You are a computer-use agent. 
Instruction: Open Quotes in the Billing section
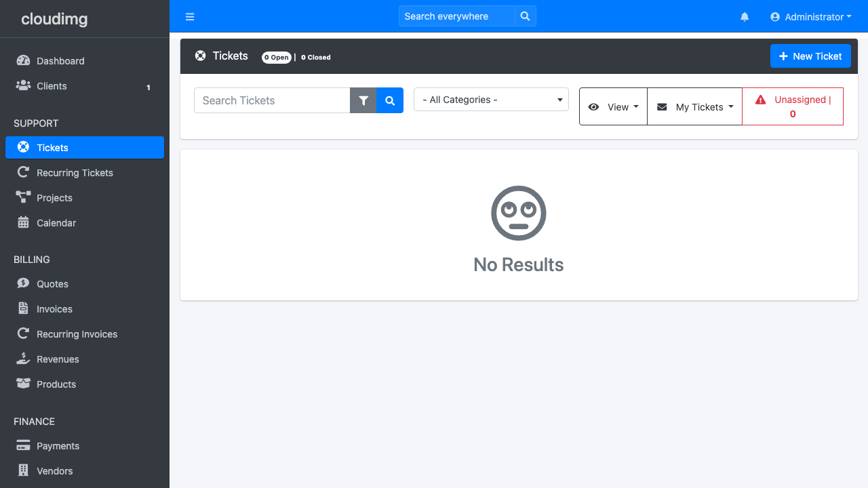tap(85, 283)
